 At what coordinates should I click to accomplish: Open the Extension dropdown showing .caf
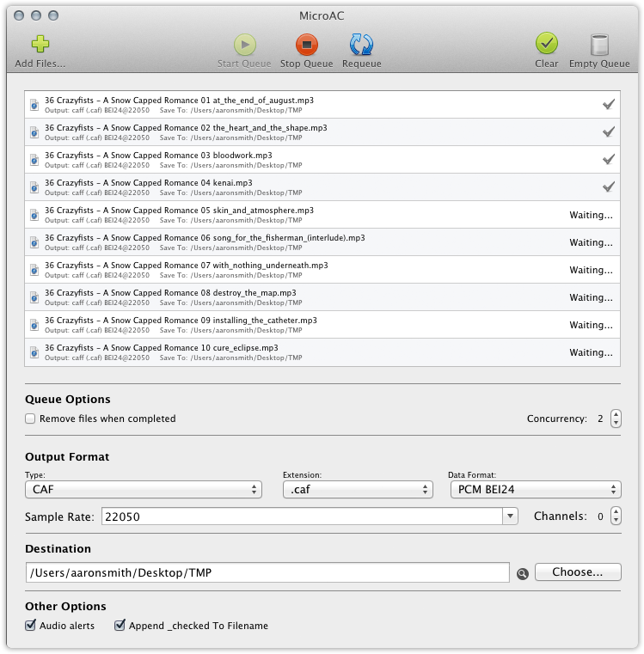click(357, 489)
